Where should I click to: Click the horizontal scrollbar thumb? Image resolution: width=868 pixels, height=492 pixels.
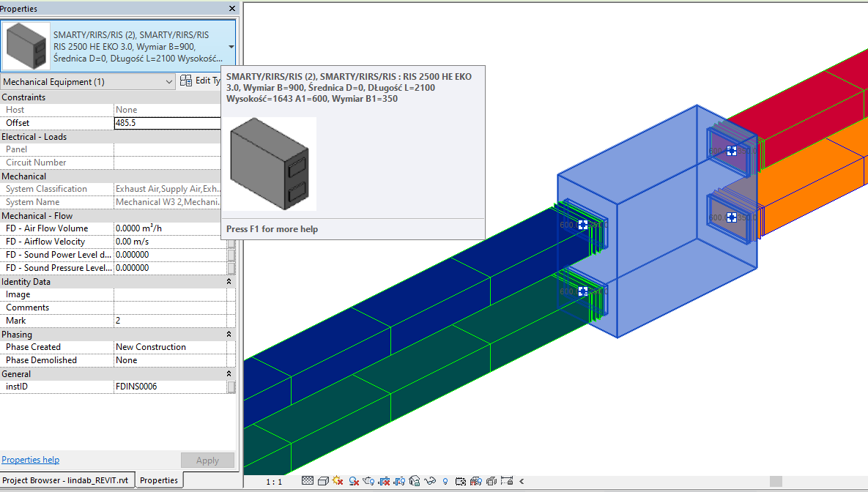pos(775,481)
